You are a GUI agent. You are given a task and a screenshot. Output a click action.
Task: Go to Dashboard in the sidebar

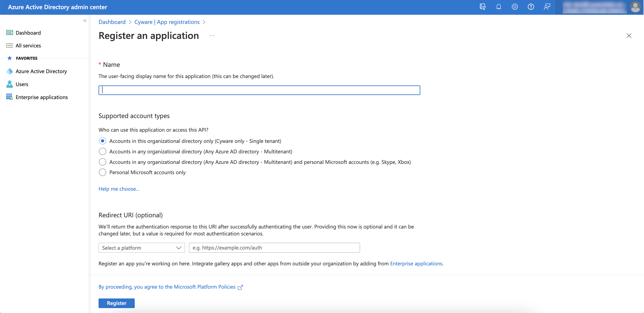pyautogui.click(x=28, y=33)
